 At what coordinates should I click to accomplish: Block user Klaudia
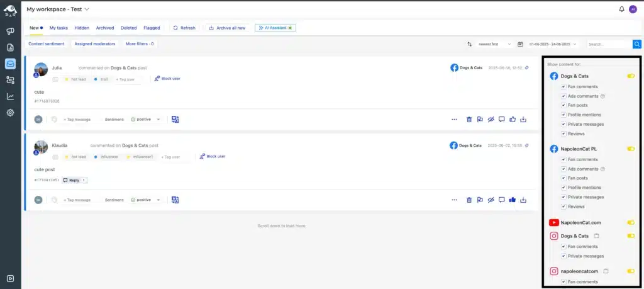(x=213, y=157)
